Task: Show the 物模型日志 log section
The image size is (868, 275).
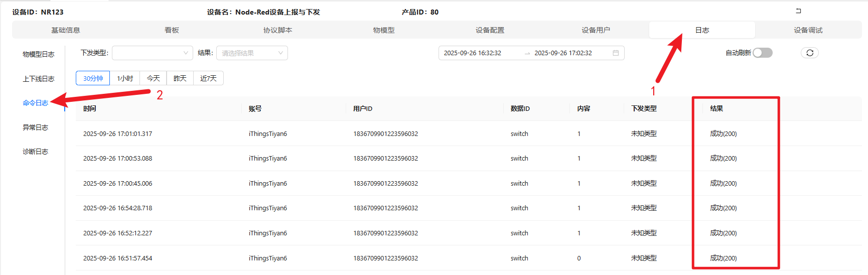Action: click(x=38, y=54)
